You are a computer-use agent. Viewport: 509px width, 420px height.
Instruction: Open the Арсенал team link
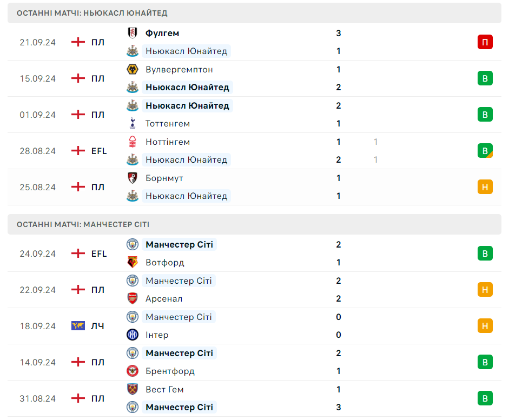click(x=164, y=299)
